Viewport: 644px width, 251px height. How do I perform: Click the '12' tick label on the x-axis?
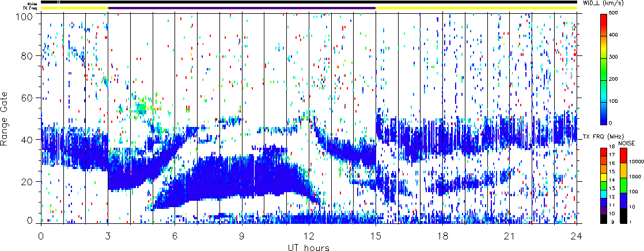pos(309,237)
